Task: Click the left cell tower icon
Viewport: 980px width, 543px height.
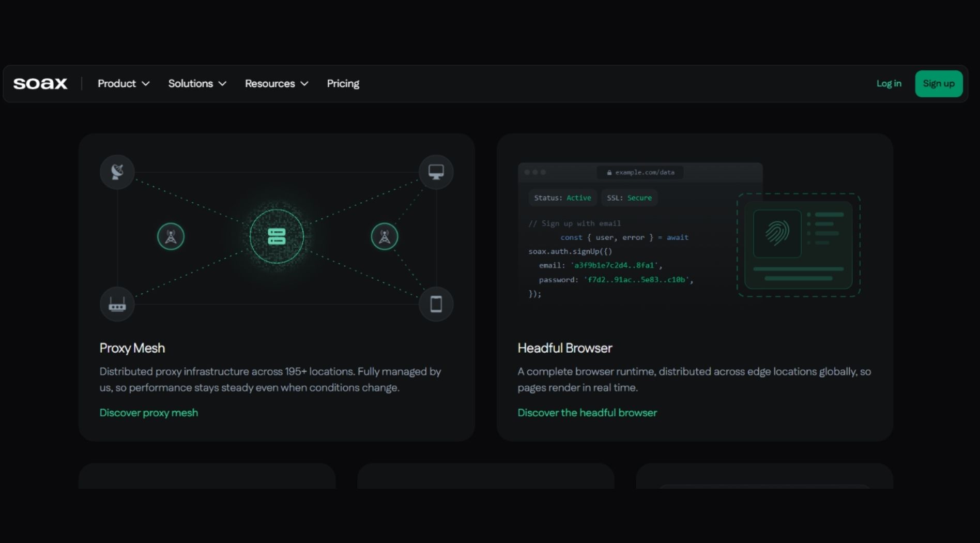Action: tap(171, 236)
